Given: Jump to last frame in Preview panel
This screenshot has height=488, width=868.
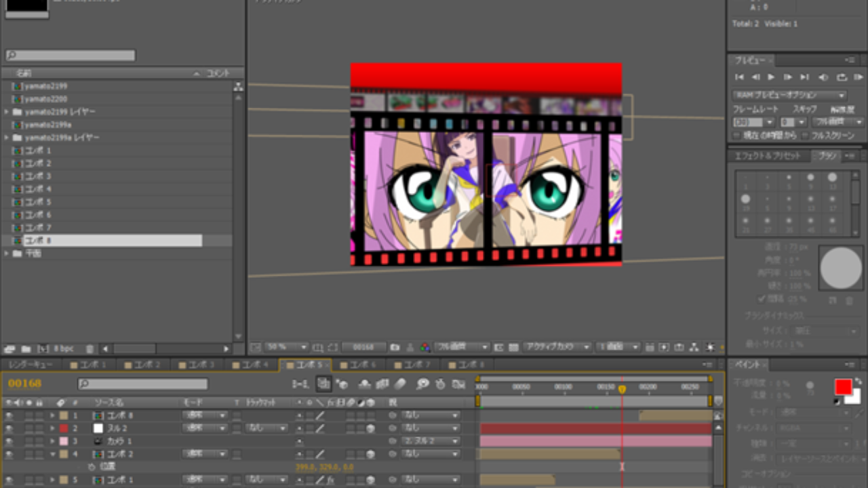Looking at the screenshot, I should pos(804,77).
